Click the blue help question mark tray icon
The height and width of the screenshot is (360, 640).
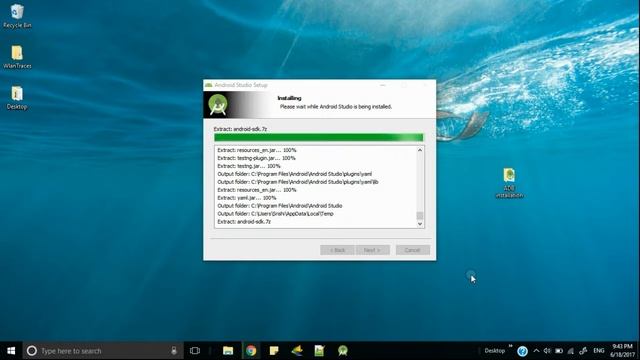pyautogui.click(x=522, y=351)
